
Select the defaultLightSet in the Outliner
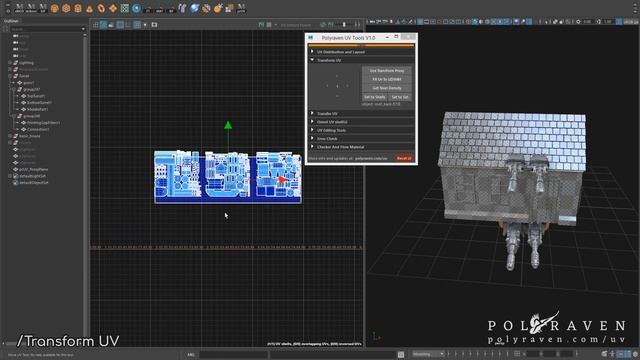(33, 176)
